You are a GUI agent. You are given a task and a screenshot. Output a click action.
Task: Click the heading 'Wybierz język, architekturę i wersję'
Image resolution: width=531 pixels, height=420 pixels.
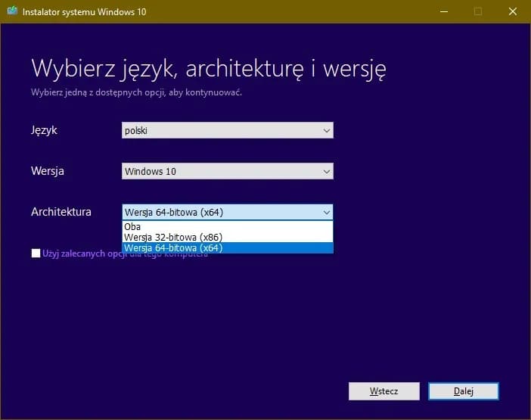click(209, 68)
